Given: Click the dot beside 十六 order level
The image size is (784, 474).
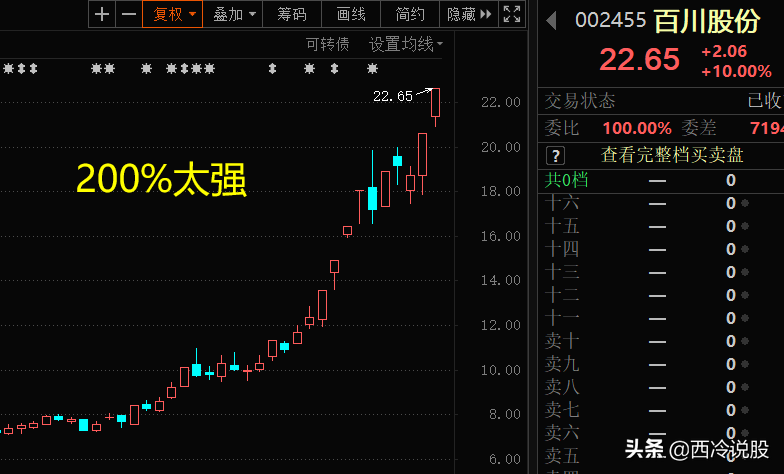Looking at the screenshot, I should (745, 203).
